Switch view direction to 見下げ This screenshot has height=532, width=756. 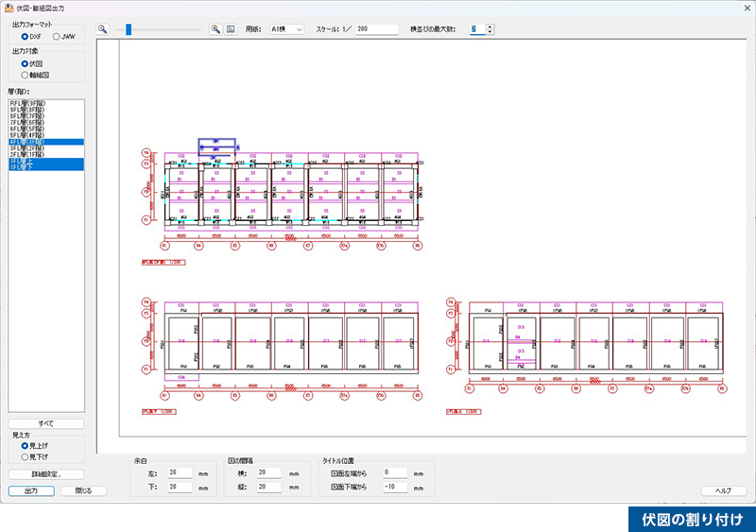pyautogui.click(x=25, y=456)
